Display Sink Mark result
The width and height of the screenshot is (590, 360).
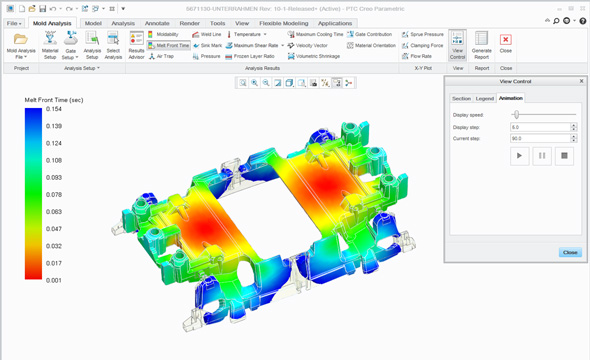[207, 45]
